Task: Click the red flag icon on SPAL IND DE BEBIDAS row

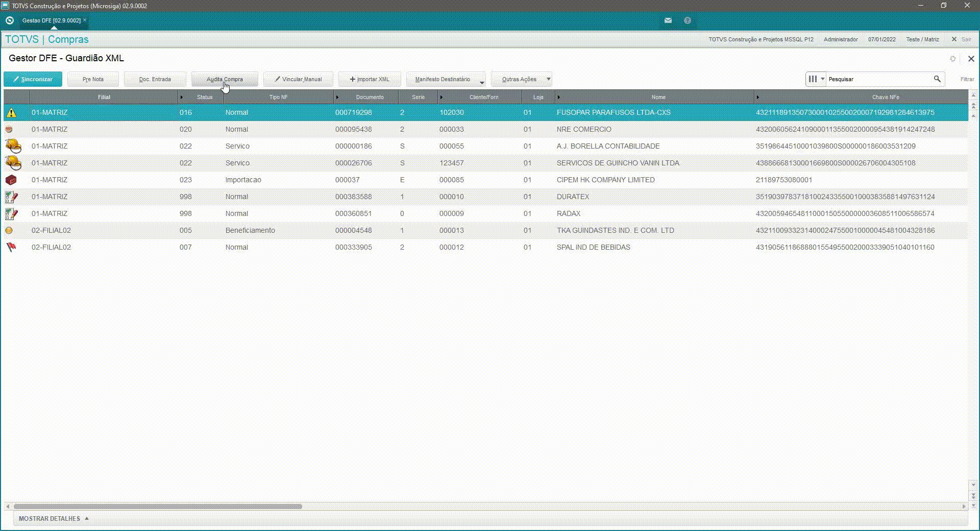Action: pos(11,247)
